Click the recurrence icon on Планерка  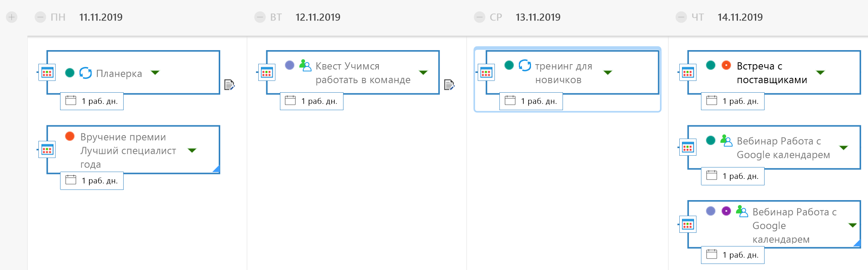tap(86, 73)
